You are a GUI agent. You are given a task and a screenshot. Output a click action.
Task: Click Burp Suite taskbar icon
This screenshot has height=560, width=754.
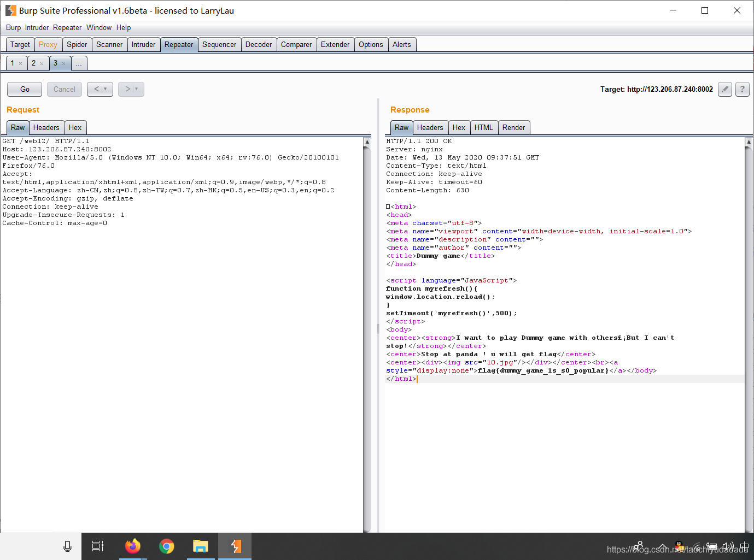[x=235, y=546]
